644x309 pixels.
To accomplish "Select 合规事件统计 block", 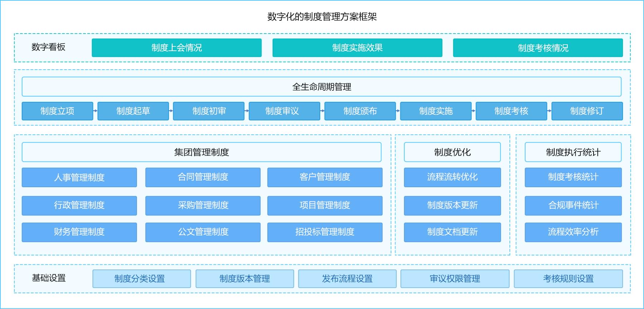I will coord(573,206).
